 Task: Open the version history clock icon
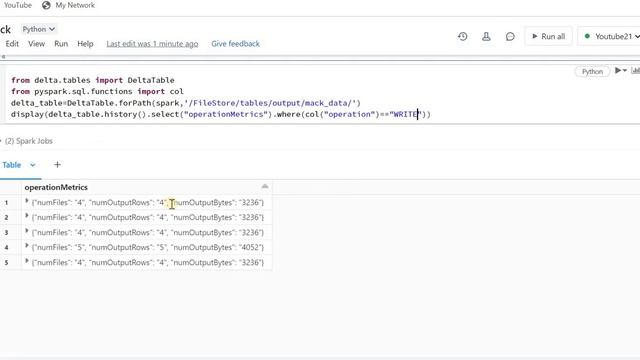point(462,37)
